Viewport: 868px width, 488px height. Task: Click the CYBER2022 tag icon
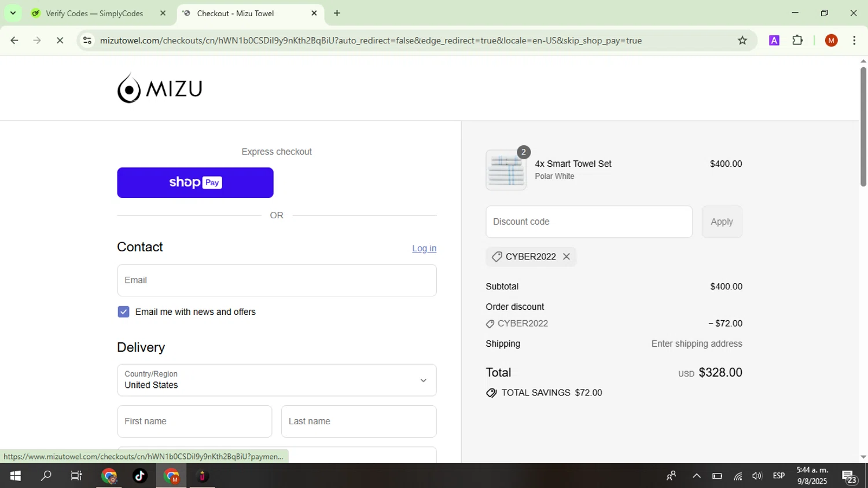tap(496, 256)
